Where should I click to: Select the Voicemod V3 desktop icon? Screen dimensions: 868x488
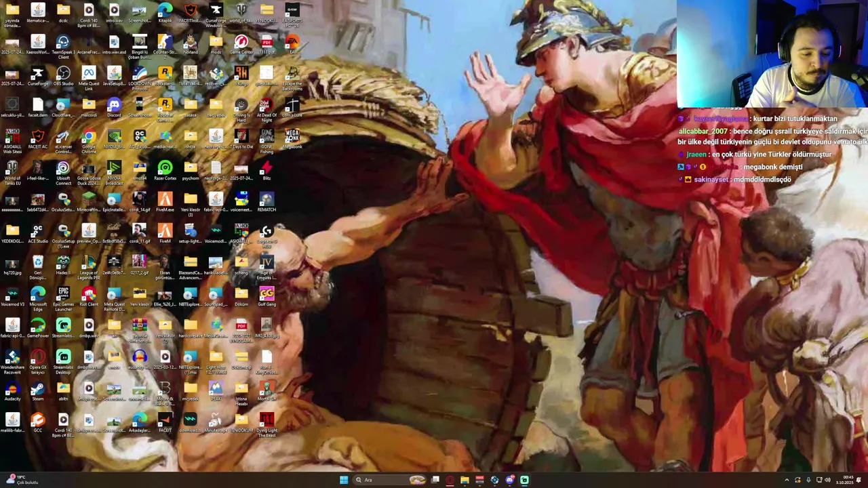(x=12, y=297)
